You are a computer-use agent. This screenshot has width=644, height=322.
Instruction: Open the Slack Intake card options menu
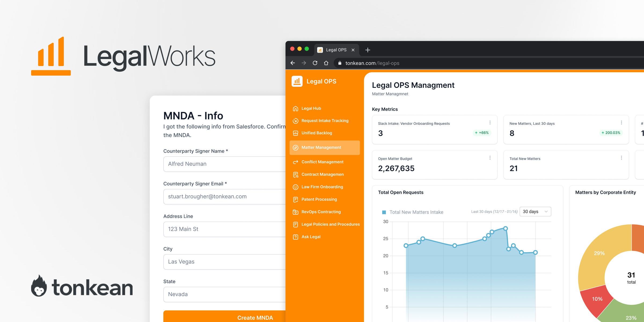click(x=490, y=123)
